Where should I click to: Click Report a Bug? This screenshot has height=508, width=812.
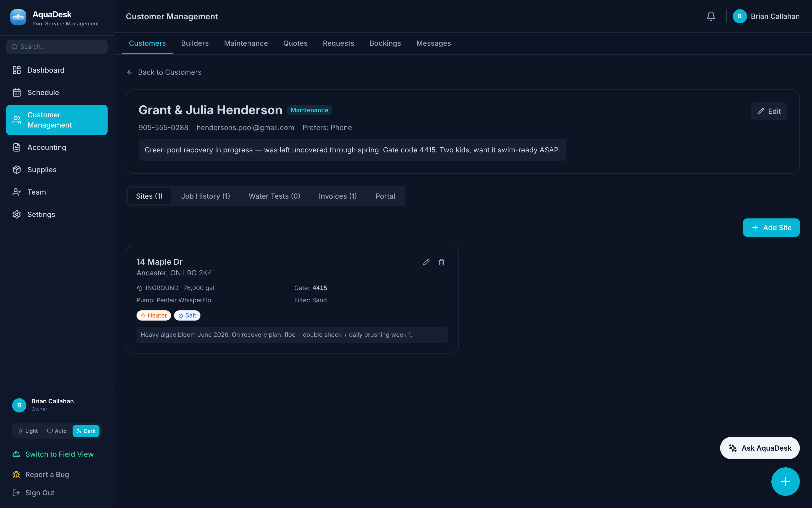41,474
